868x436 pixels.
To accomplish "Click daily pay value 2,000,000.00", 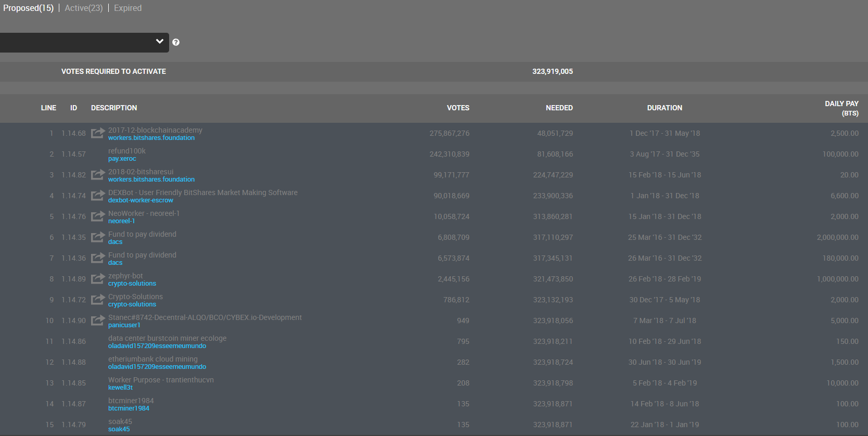I will pyautogui.click(x=838, y=237).
